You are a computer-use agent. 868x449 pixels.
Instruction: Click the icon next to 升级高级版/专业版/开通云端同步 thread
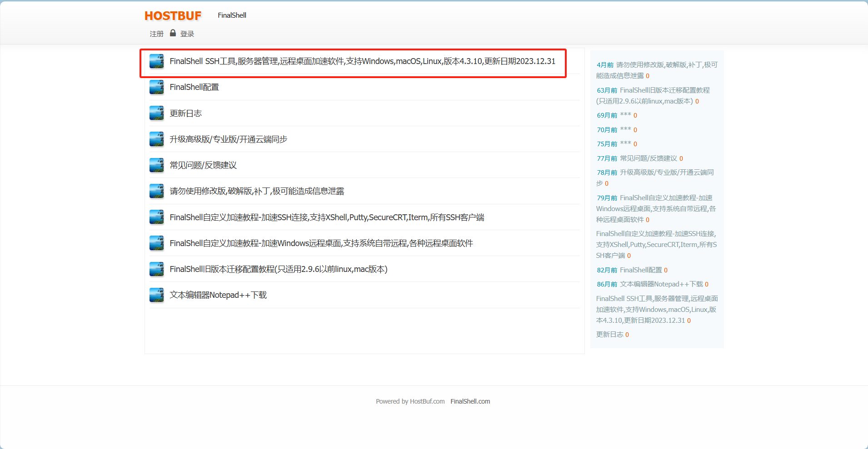click(157, 139)
